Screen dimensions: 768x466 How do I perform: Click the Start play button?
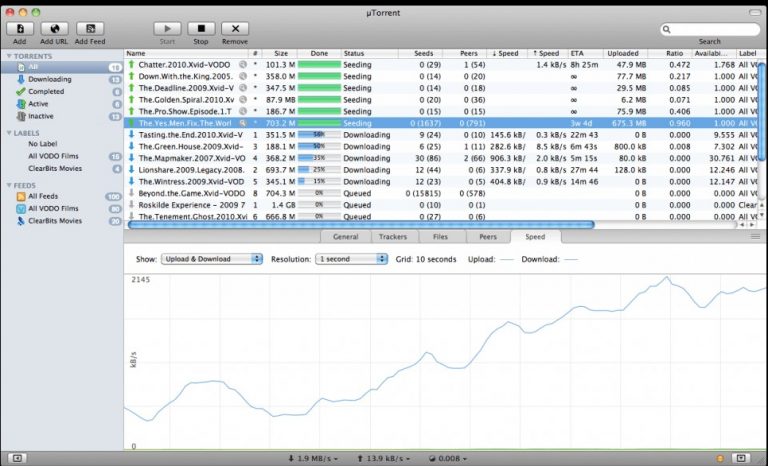[167, 29]
